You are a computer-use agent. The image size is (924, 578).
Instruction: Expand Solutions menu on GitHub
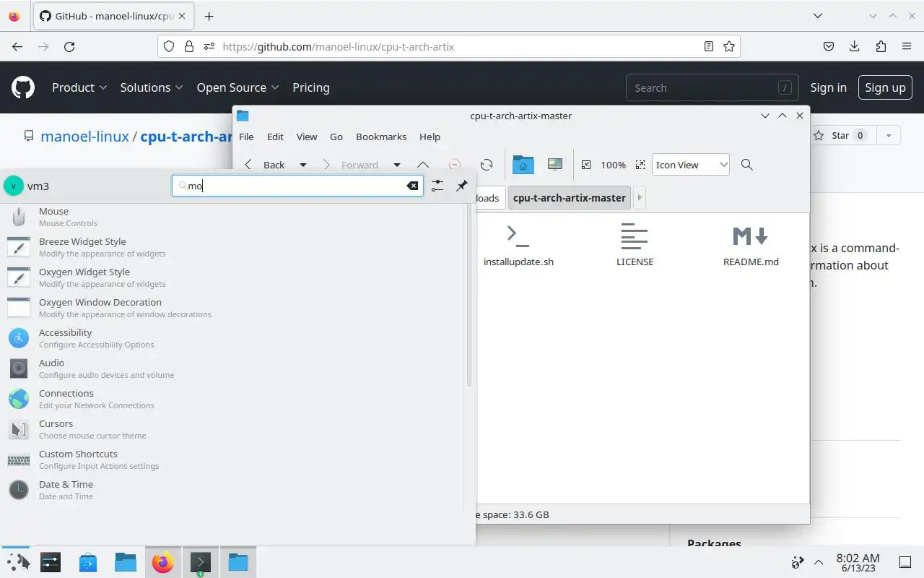pos(152,87)
